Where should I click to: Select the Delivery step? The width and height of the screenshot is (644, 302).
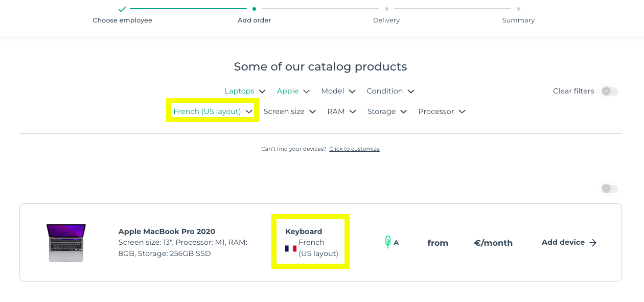point(386,20)
